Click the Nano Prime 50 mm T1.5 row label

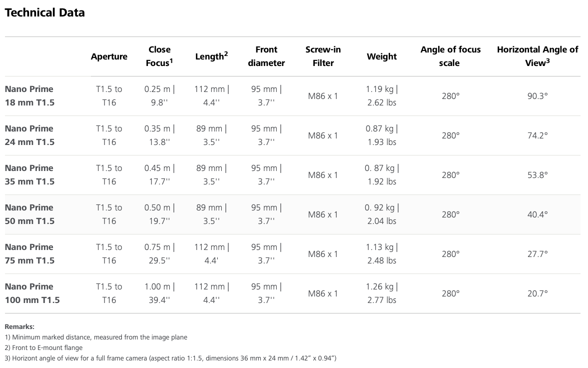[29, 214]
